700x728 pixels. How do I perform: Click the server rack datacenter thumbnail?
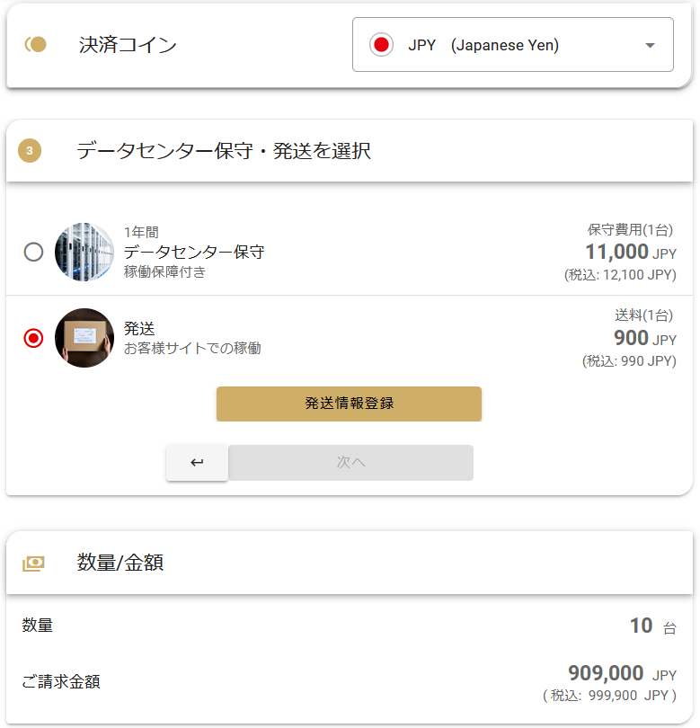(84, 252)
